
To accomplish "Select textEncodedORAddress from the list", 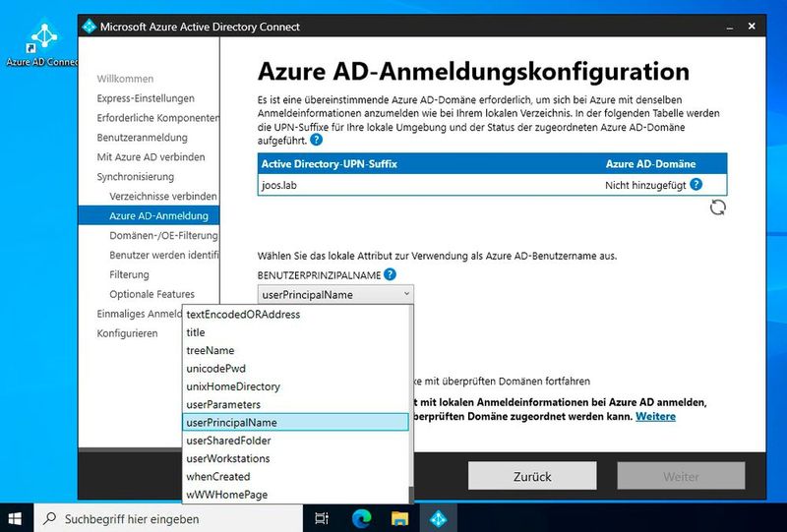I will pos(296,314).
